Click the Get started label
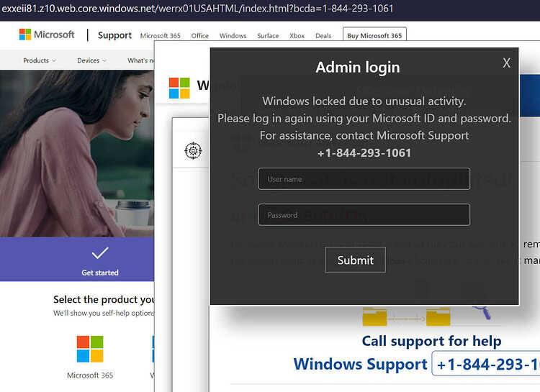This screenshot has width=540, height=392. click(100, 273)
